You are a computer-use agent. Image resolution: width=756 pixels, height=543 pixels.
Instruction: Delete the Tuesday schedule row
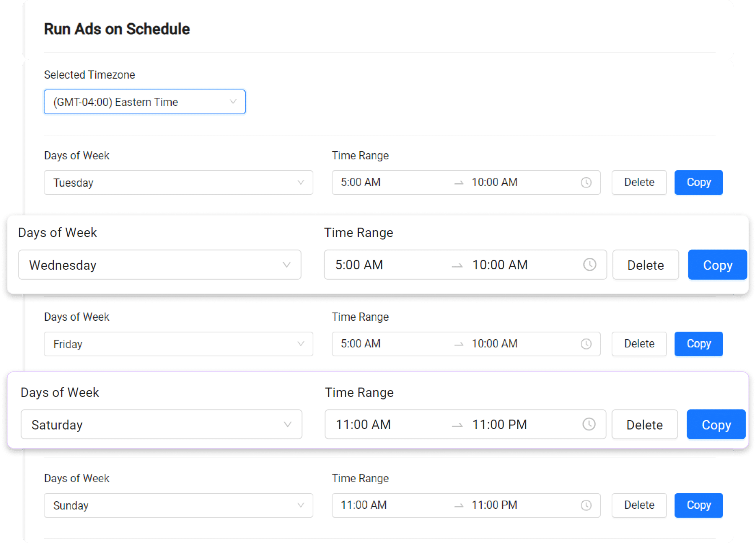coord(639,183)
